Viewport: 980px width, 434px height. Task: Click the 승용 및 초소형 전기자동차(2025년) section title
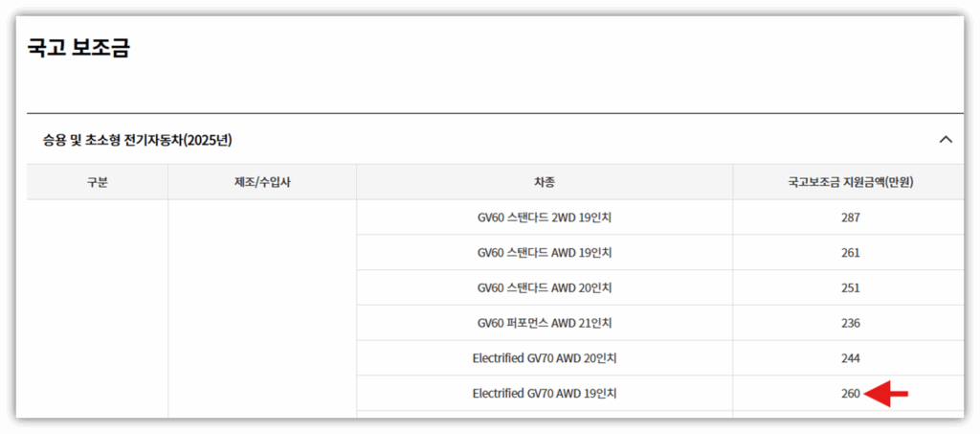click(138, 140)
